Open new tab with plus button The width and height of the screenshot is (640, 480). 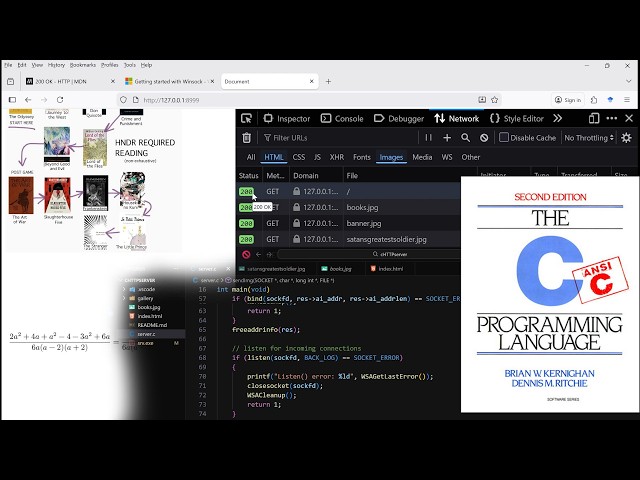click(x=328, y=82)
